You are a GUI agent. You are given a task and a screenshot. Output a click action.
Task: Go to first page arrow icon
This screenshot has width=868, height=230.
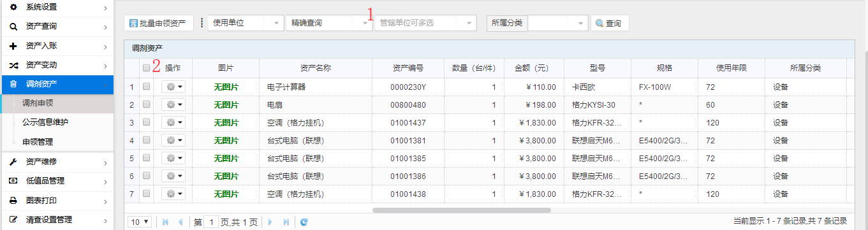[x=166, y=222]
